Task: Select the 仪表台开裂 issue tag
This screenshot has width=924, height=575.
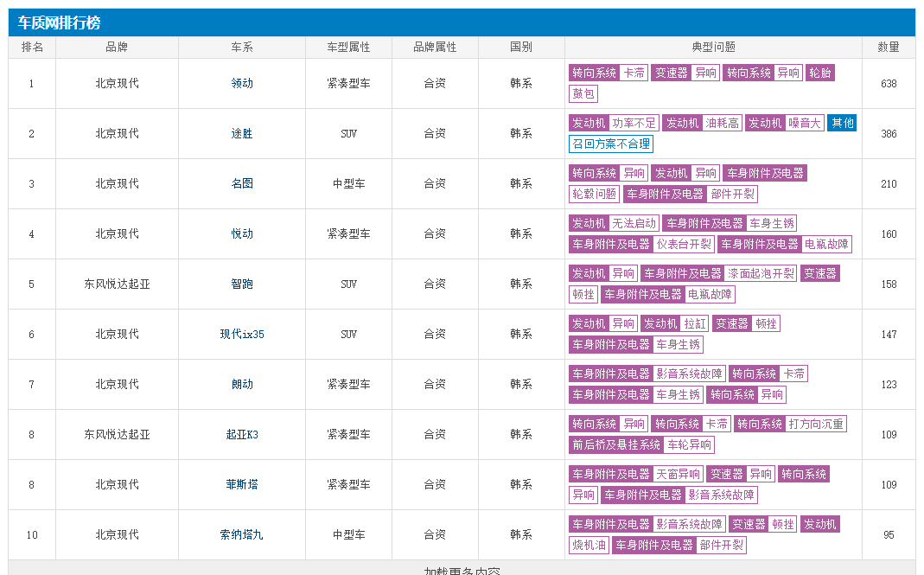Action: click(x=684, y=244)
